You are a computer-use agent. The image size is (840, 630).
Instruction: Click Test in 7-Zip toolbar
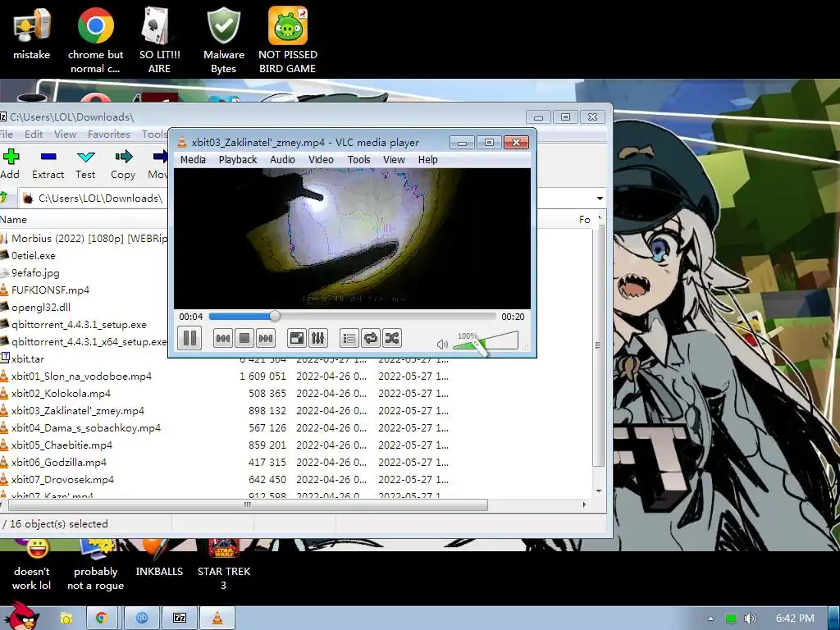point(85,164)
